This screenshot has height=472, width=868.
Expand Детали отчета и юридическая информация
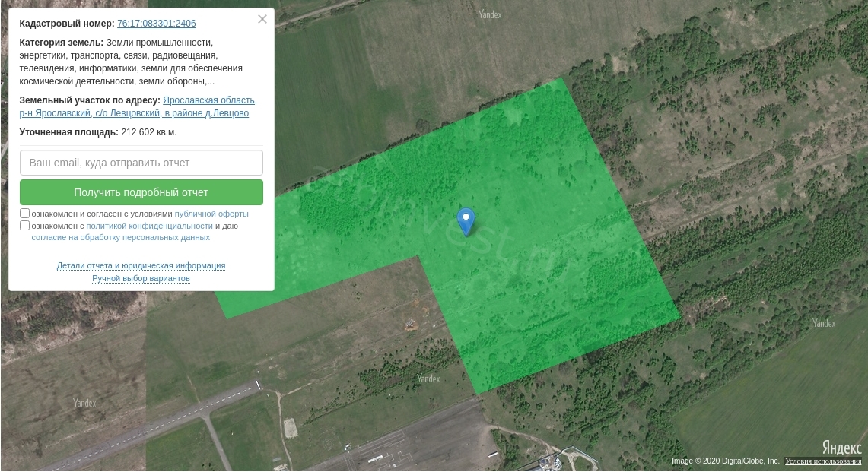(x=141, y=265)
